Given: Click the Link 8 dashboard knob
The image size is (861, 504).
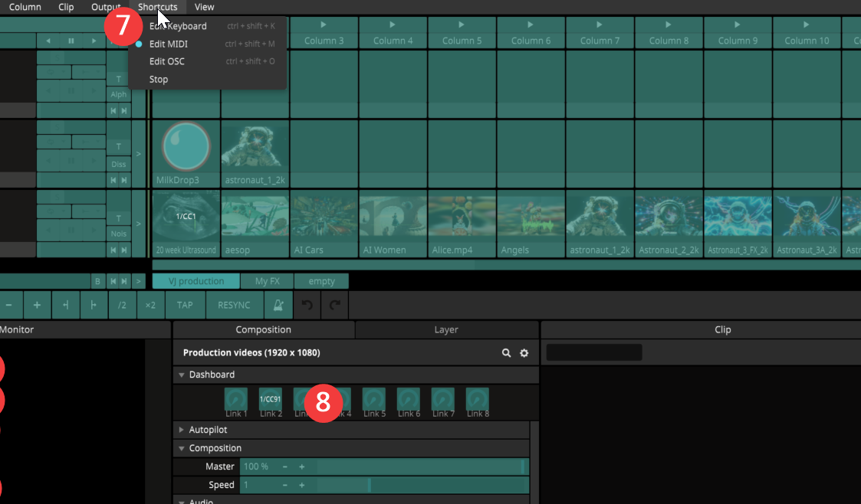Looking at the screenshot, I should pos(477,399).
